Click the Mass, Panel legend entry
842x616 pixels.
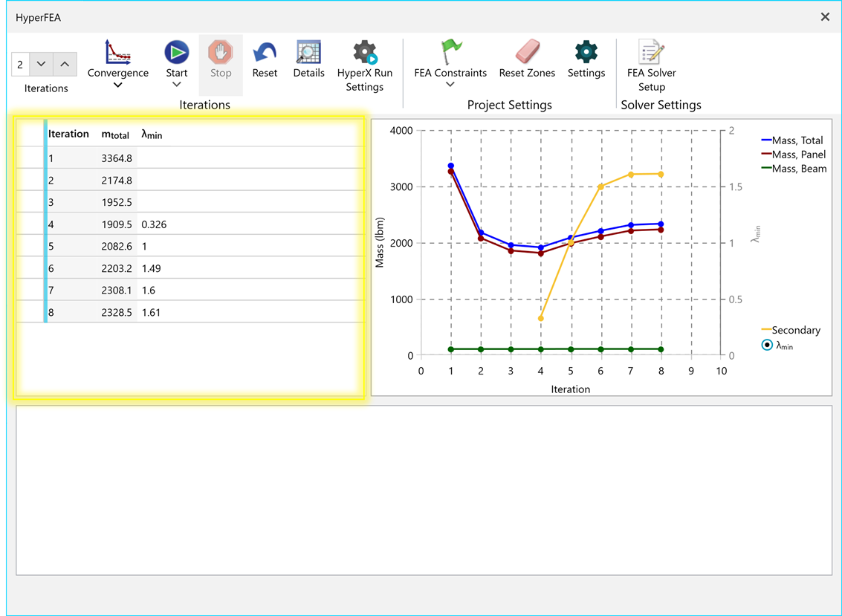point(794,155)
